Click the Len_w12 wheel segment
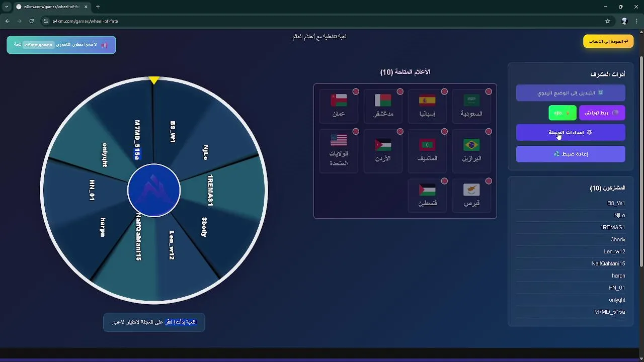Image resolution: width=644 pixels, height=362 pixels. coord(172,245)
